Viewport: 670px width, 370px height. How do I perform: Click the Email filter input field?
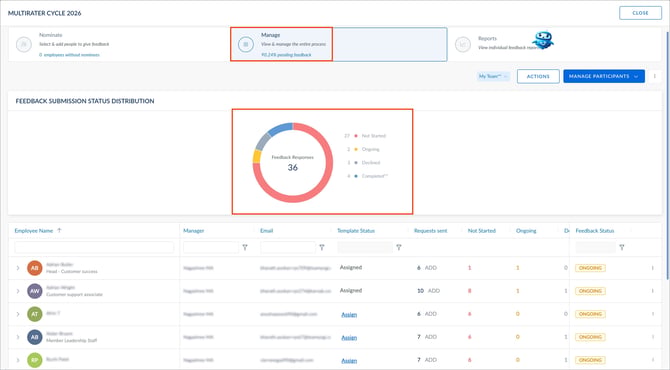pyautogui.click(x=288, y=247)
